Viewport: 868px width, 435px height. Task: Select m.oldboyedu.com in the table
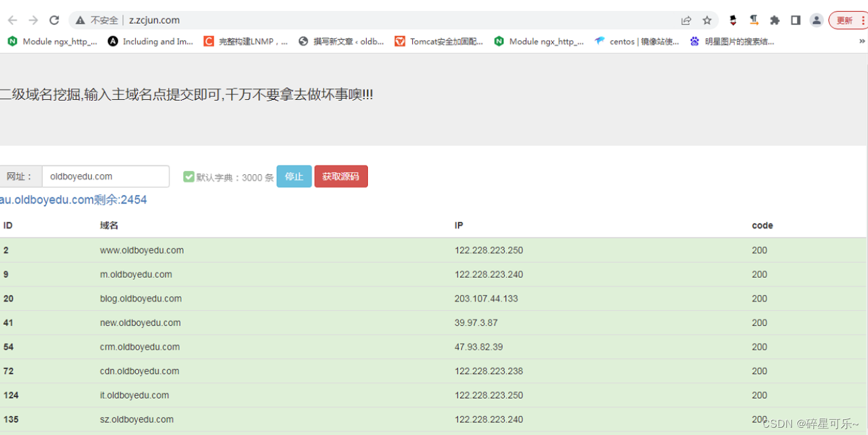pos(136,275)
